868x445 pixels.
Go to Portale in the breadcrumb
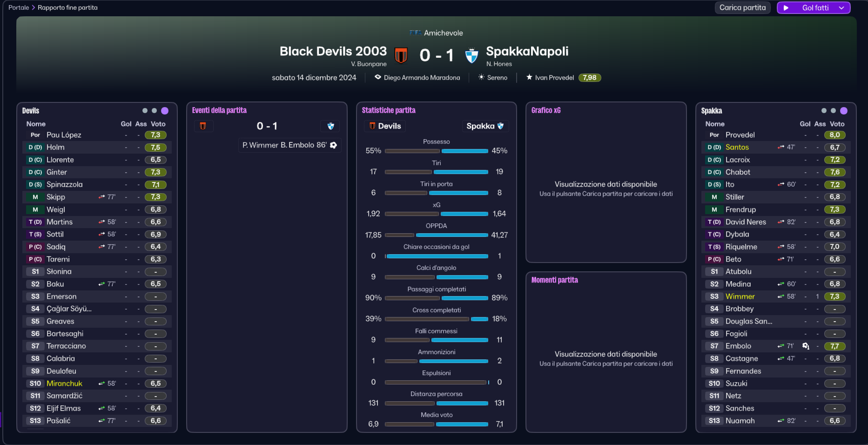[x=19, y=7]
